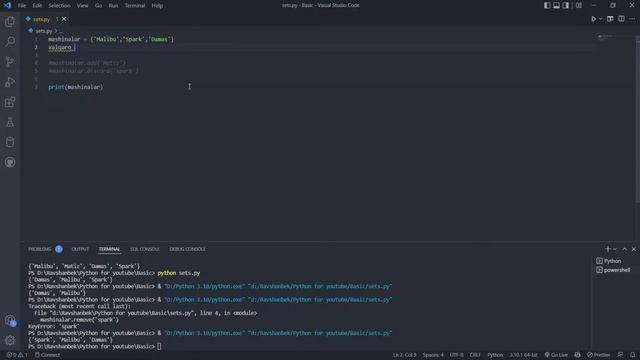Open the run options dropdown arrow
The image size is (640, 360).
(x=600, y=19)
